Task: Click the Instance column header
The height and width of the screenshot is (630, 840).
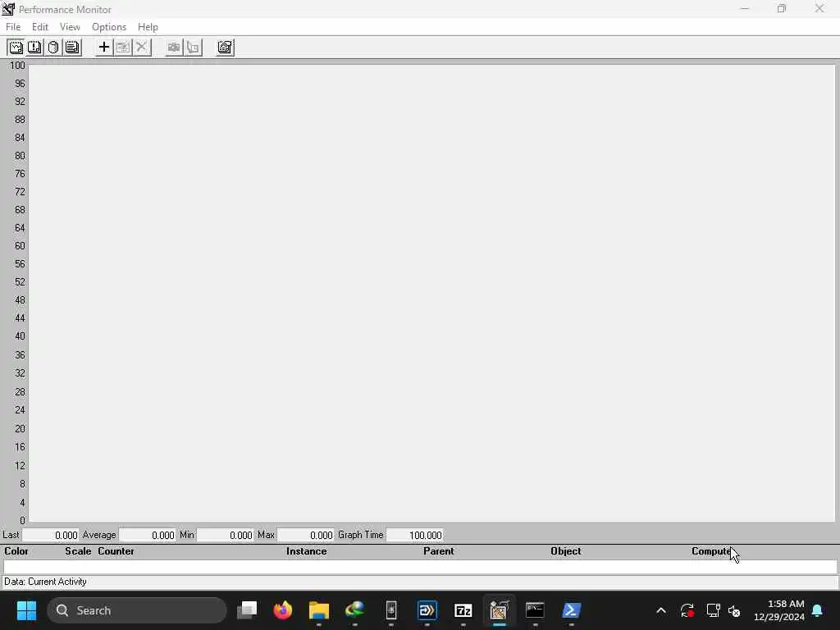Action: click(x=307, y=551)
